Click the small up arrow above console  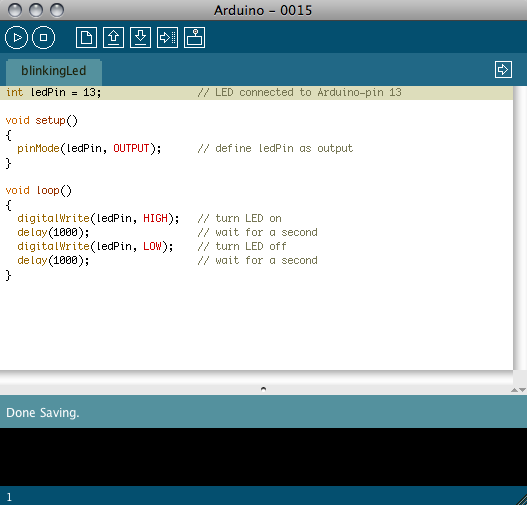coord(514,390)
